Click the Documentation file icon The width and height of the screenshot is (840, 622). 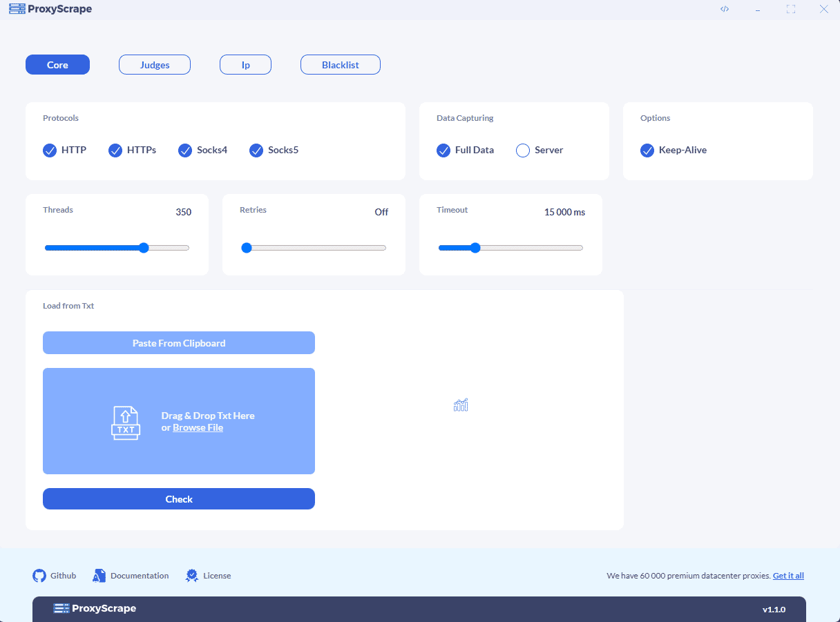[x=99, y=576]
